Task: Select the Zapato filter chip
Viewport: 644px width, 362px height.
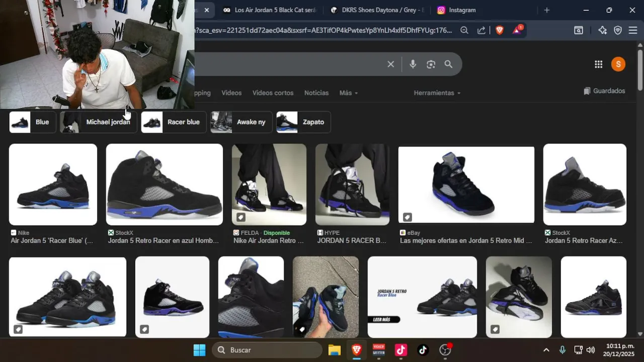Action: (303, 122)
